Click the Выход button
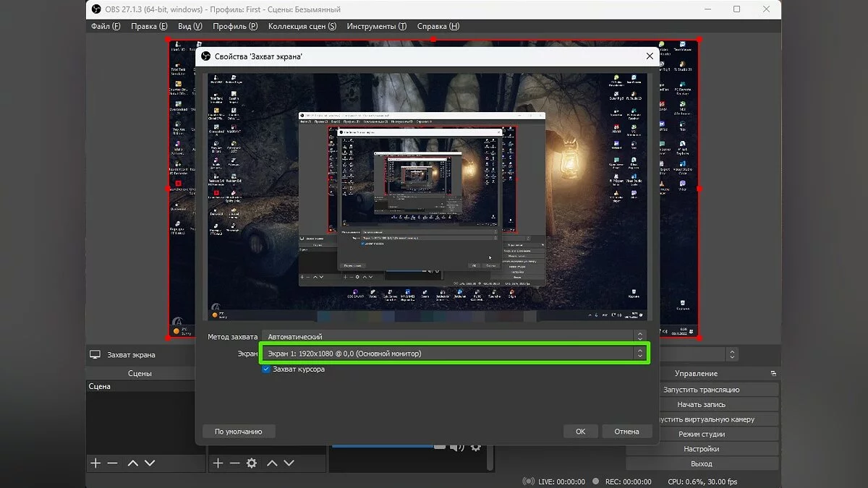868x488 pixels. (x=701, y=463)
